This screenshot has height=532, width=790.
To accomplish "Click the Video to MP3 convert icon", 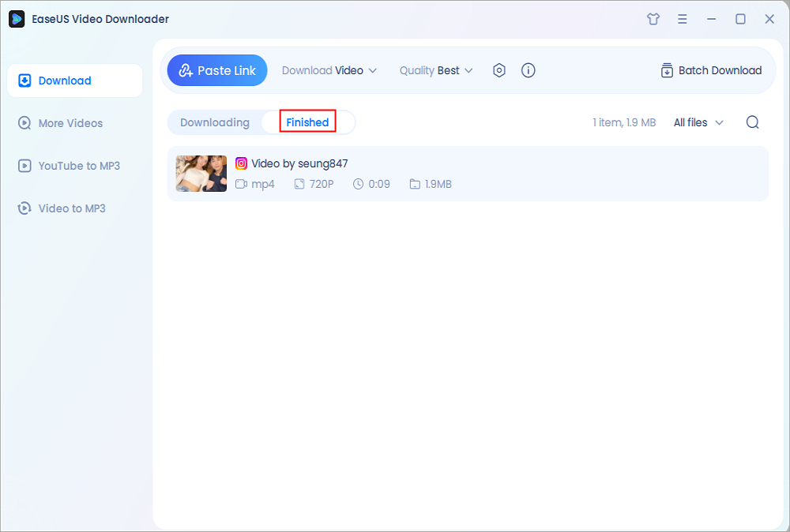I will [x=24, y=208].
